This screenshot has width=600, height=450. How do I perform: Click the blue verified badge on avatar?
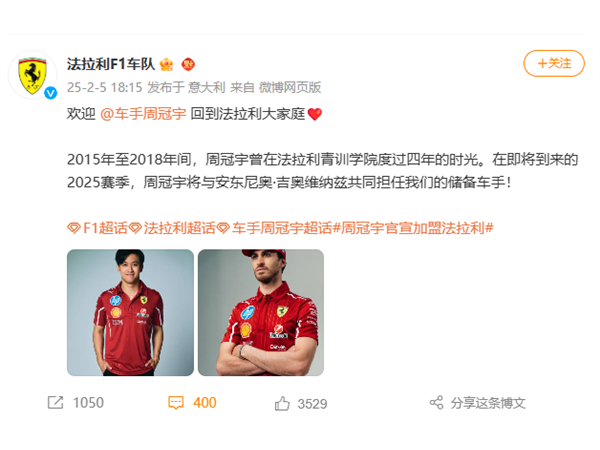(x=51, y=93)
